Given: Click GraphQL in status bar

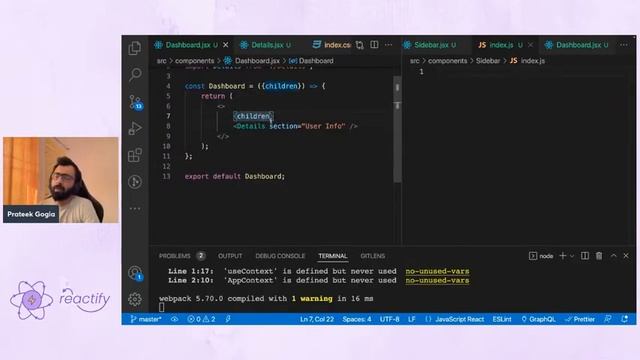Looking at the screenshot, I should coord(538,319).
